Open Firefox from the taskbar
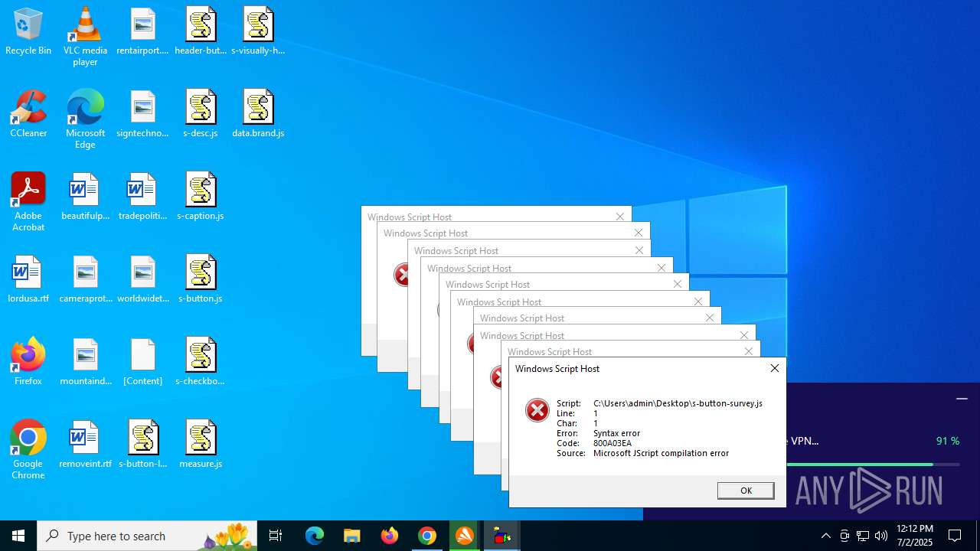This screenshot has height=551, width=980. [x=389, y=536]
